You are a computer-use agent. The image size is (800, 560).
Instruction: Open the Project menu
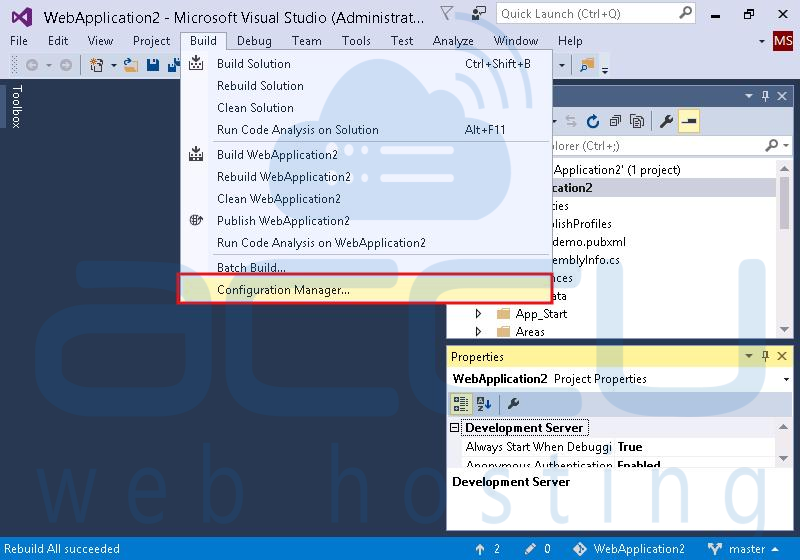tap(151, 41)
